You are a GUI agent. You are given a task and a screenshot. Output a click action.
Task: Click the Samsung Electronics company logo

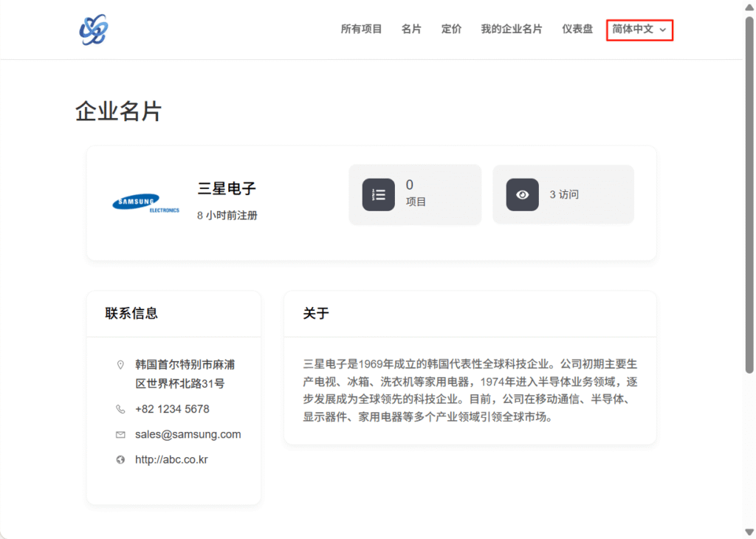click(145, 203)
